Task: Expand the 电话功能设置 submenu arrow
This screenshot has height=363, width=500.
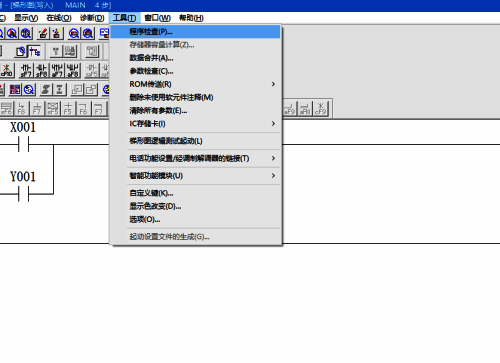Action: pyautogui.click(x=273, y=158)
